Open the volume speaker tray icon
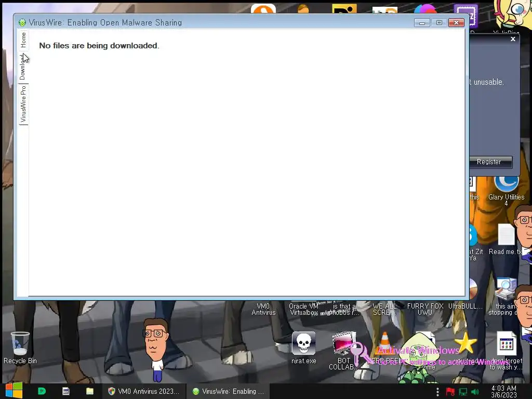The width and height of the screenshot is (532, 399). pyautogui.click(x=475, y=392)
